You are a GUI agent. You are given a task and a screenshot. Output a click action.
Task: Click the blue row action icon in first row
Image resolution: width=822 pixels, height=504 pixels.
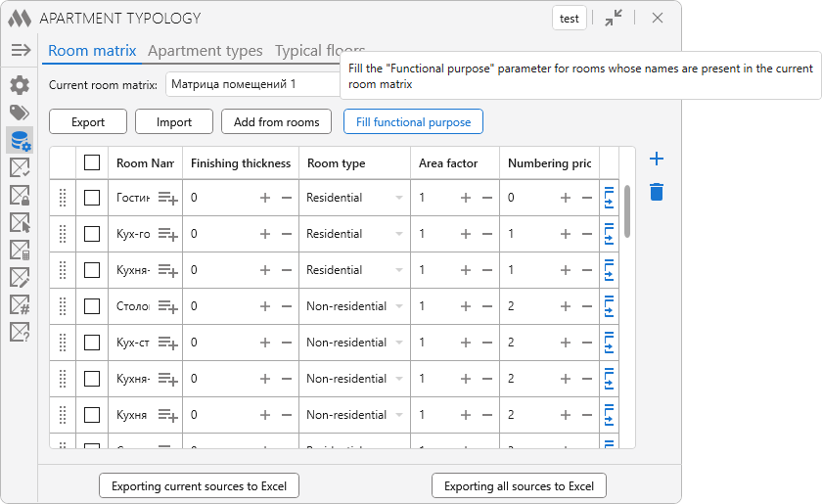point(609,198)
